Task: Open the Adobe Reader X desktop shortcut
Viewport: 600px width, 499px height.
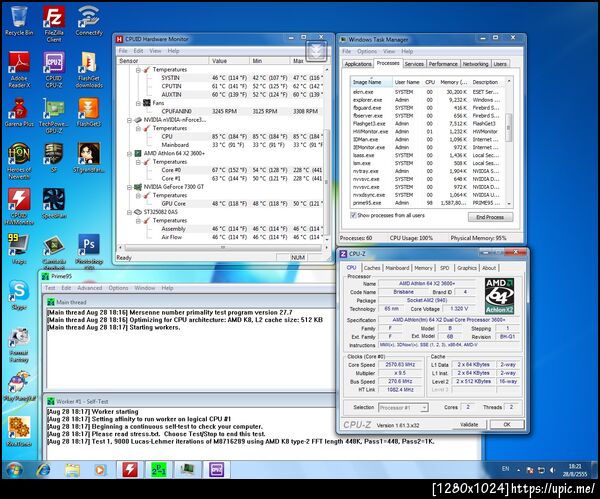Action: click(x=19, y=70)
